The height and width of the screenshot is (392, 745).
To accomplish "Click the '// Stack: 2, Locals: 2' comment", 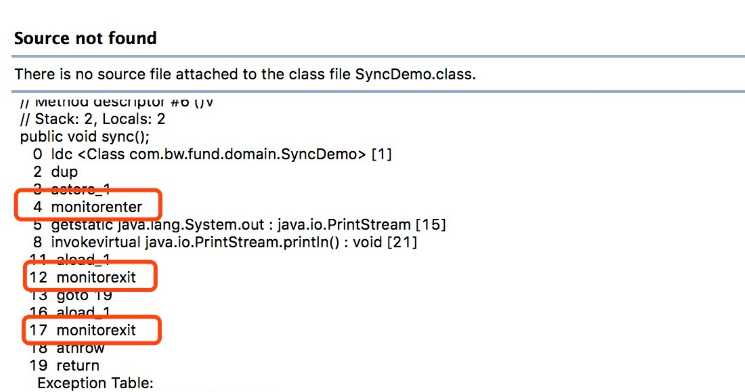I will [93, 119].
